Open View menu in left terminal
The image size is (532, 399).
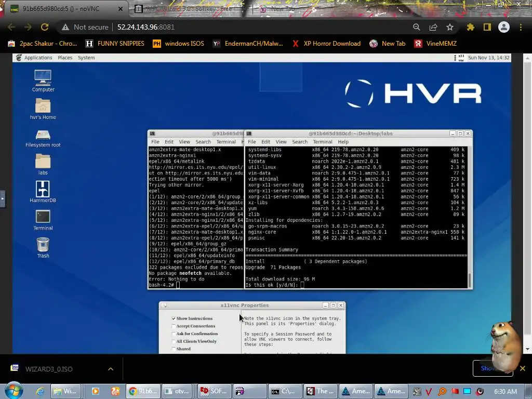point(184,142)
